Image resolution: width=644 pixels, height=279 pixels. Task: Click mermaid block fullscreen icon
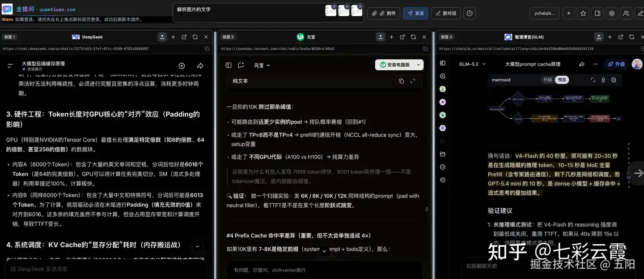tap(593, 80)
